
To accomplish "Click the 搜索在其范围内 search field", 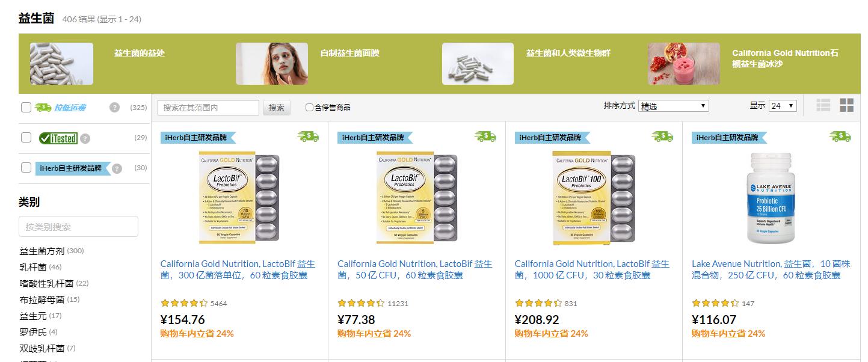I will (x=208, y=108).
